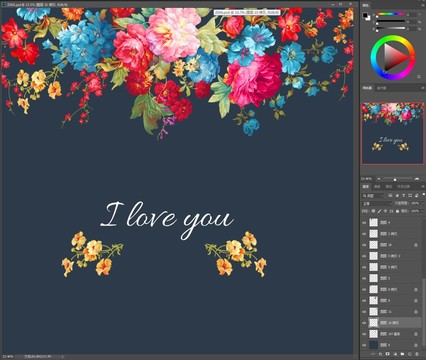This screenshot has height=360, width=426.
Task: Click Navigator zoom out small mountain icon
Action: (x=379, y=179)
